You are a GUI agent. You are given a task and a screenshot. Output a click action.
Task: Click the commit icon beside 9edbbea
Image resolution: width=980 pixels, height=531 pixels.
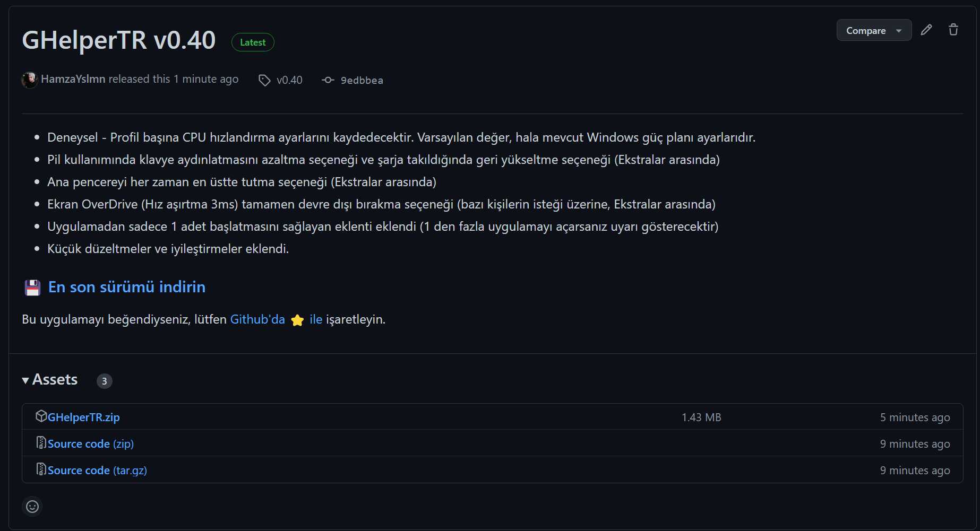coord(328,80)
